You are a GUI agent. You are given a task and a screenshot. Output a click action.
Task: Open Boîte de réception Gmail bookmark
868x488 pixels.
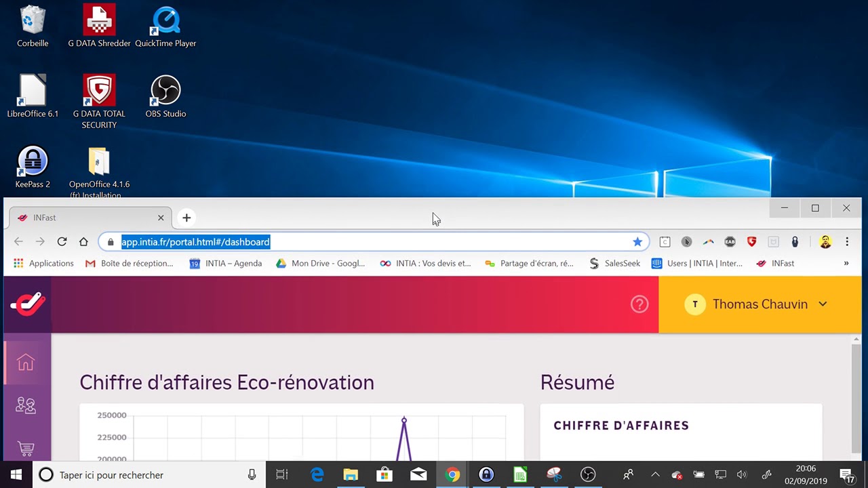129,263
